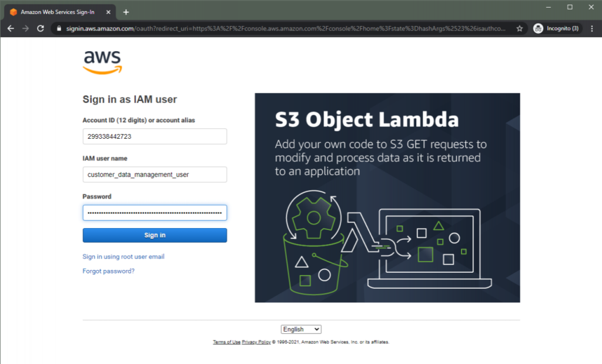Click the lock icon in the address bar
Viewport: 602px width, 364px height.
click(59, 27)
